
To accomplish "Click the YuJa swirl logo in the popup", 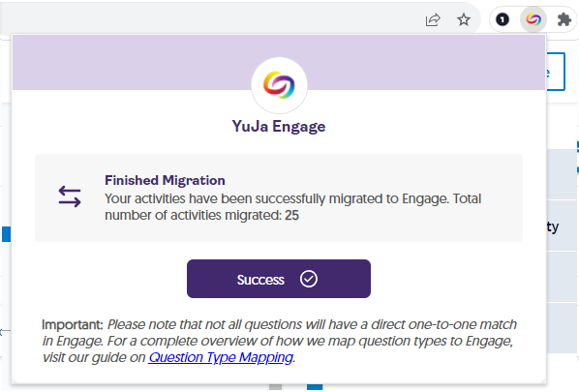I will pyautogui.click(x=279, y=85).
